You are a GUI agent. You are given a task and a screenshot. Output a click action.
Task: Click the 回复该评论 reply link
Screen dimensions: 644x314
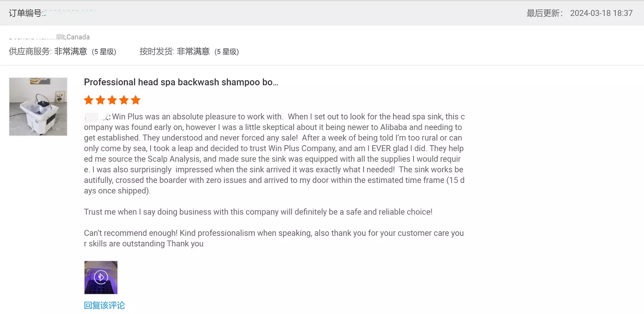pyautogui.click(x=104, y=305)
